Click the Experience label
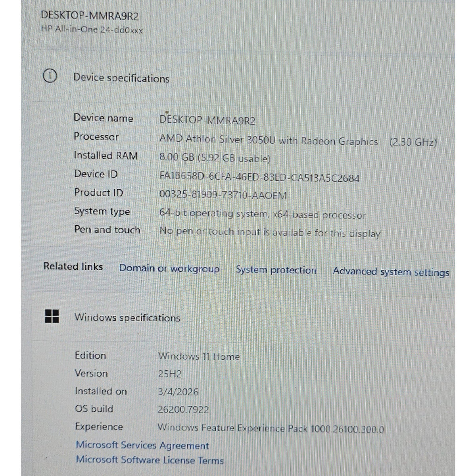Viewport: 476px width, 476px height. click(99, 427)
